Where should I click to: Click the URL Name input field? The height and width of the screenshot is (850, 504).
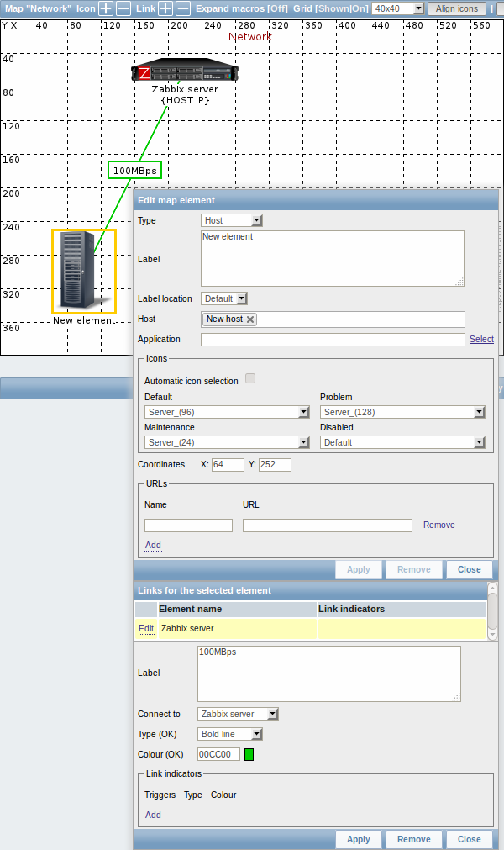pos(188,525)
